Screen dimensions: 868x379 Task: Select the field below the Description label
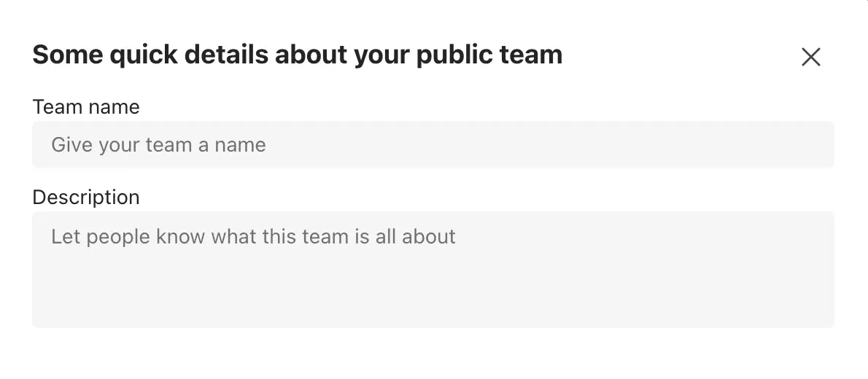pos(433,269)
